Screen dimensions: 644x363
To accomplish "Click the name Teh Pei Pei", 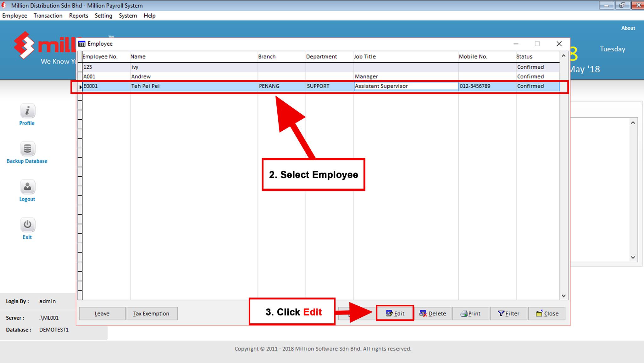I will [145, 86].
